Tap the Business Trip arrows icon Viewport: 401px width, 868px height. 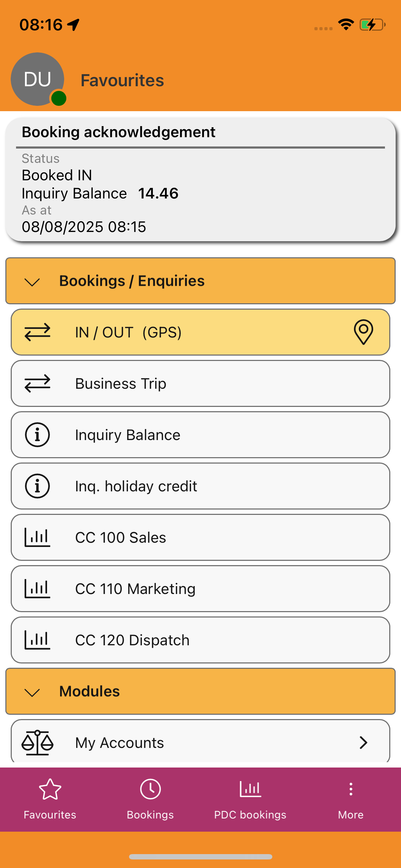click(37, 383)
